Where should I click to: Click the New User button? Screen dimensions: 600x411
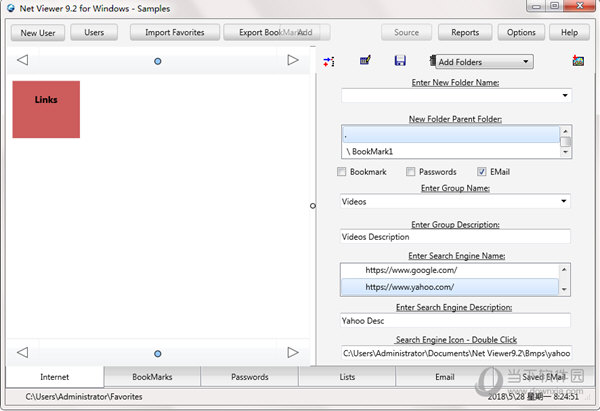38,33
